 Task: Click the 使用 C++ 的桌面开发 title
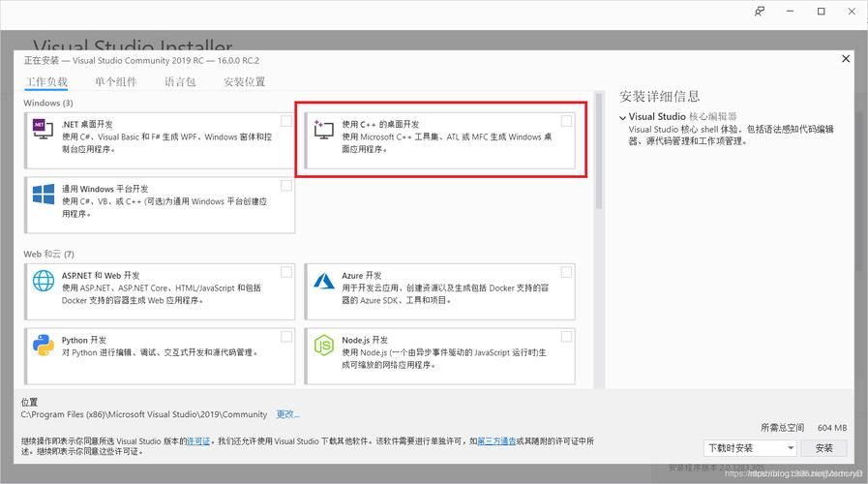click(x=380, y=124)
